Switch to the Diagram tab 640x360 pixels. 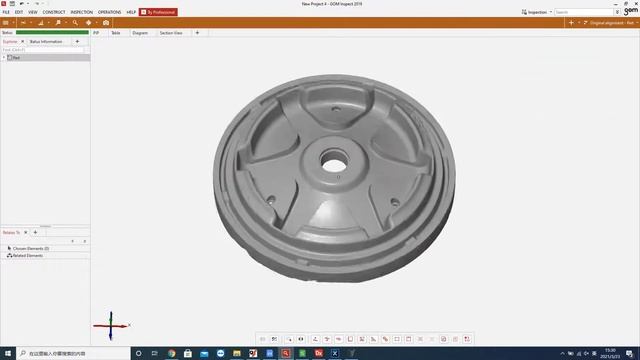pos(140,33)
